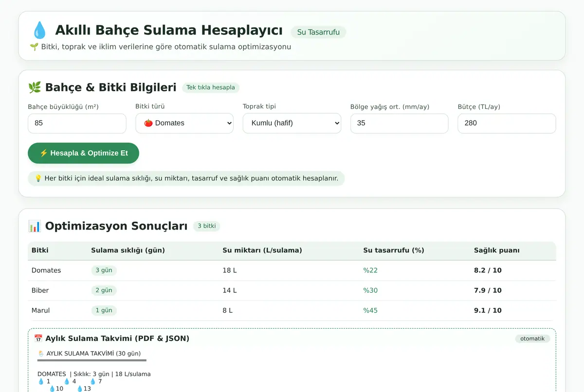Viewport: 584px width, 392px height.
Task: Click the bar chart icon near Optimizasyon Sonuçları
Action: (x=35, y=226)
